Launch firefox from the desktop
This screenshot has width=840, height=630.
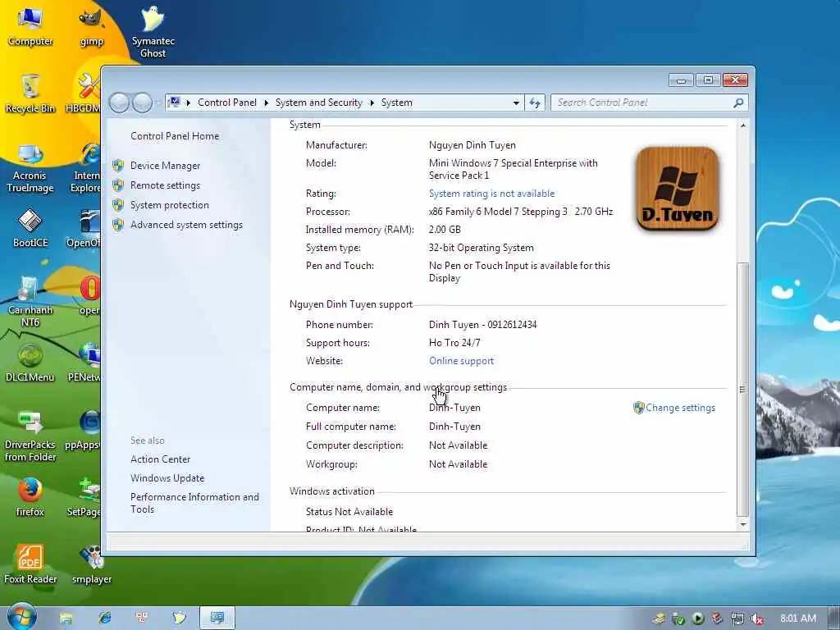point(30,496)
